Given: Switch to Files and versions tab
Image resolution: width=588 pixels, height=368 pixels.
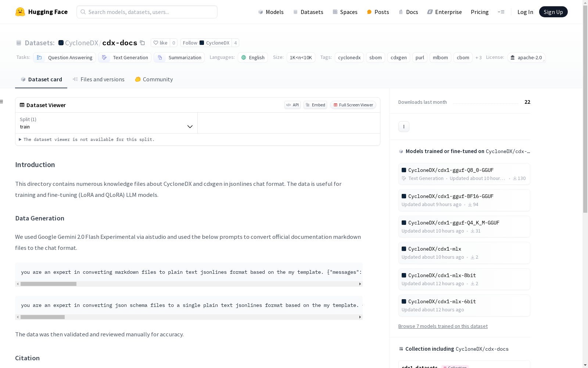Looking at the screenshot, I should coord(98,79).
